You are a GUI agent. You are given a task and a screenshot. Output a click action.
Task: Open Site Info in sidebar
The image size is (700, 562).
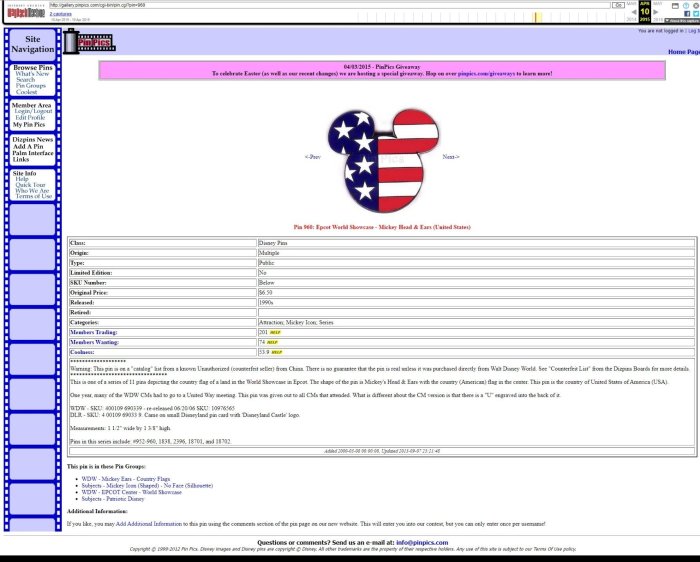tap(25, 173)
